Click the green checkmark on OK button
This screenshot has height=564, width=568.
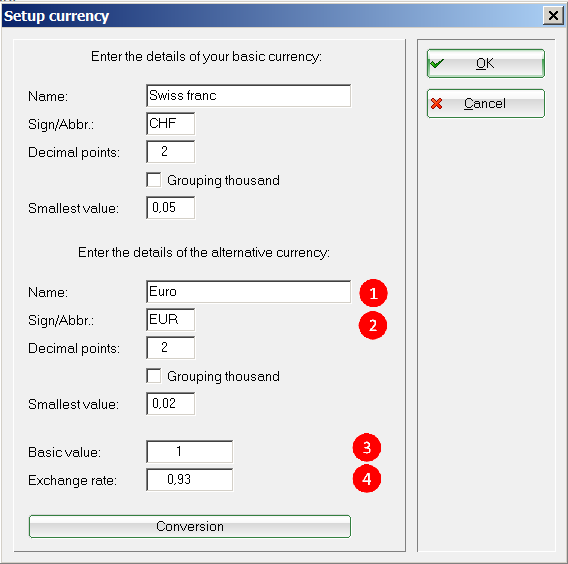(x=437, y=64)
